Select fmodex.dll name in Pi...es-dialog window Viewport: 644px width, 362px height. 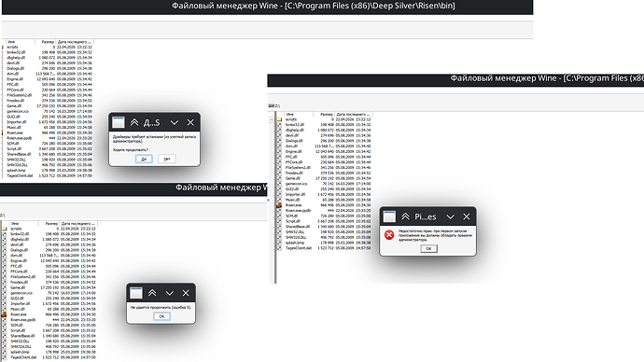293,174
